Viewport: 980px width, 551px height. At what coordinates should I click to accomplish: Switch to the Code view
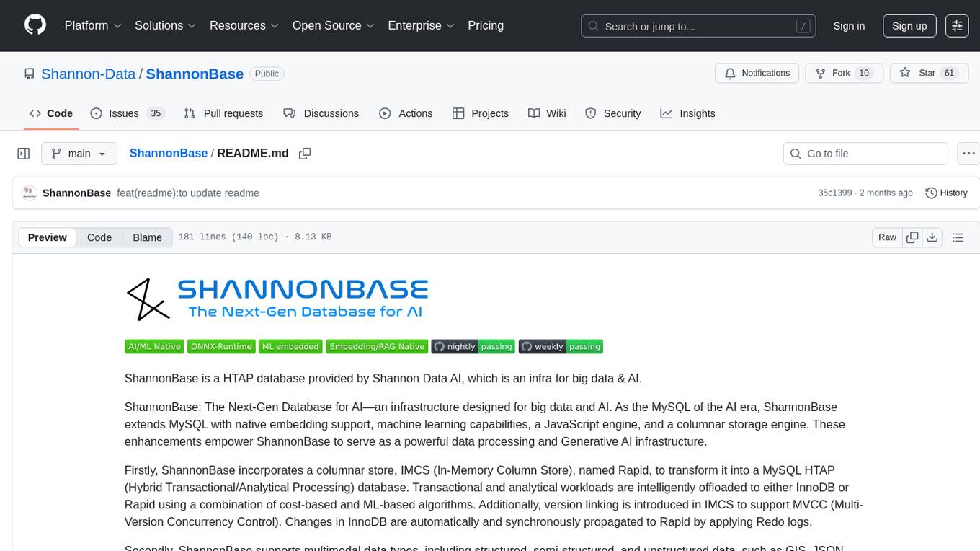(99, 237)
